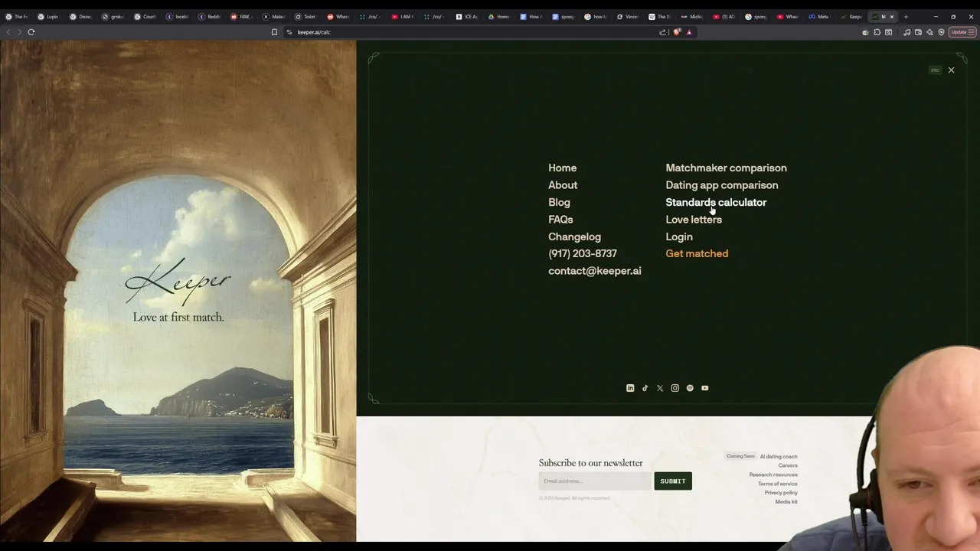Click the Login link
The image size is (980, 551).
click(679, 237)
